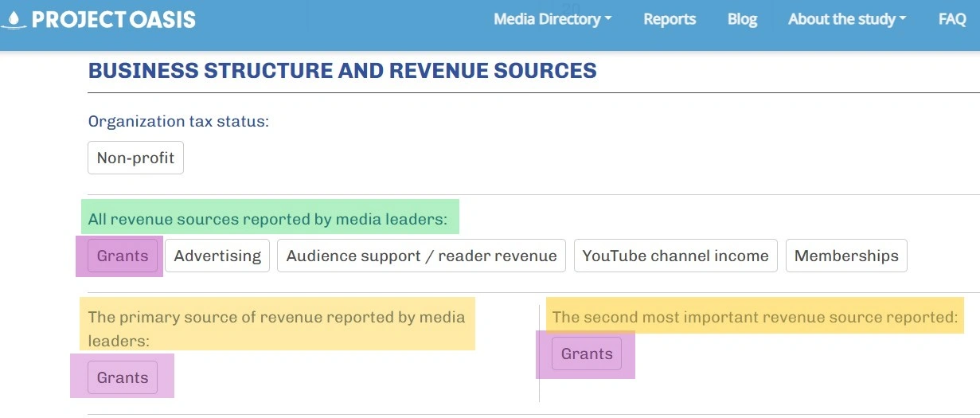The height and width of the screenshot is (418, 980).
Task: Click the 'Organization tax status:' label
Action: [x=178, y=122]
